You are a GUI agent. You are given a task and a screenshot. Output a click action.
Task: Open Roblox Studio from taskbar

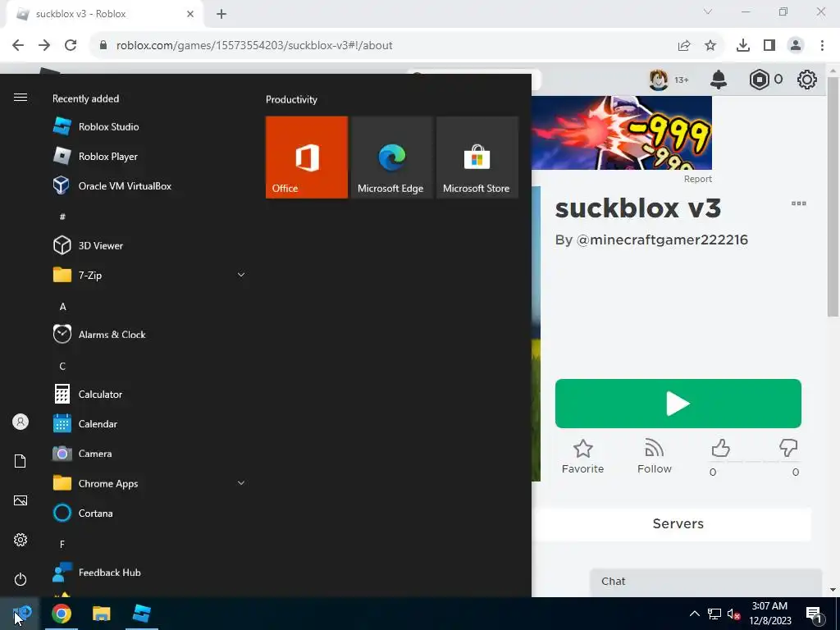pyautogui.click(x=141, y=614)
